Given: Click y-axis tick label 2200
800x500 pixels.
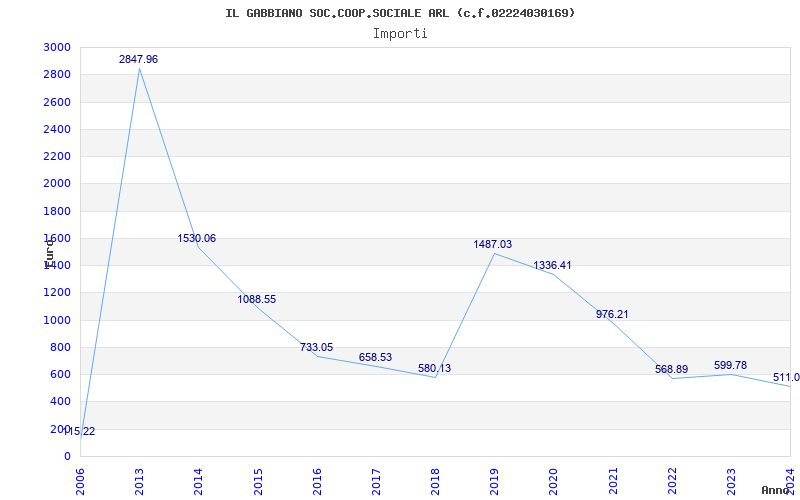Looking at the screenshot, I should [57, 157].
